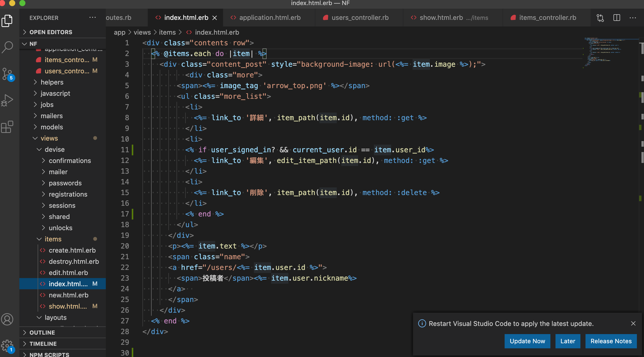Viewport: 644px width, 357px height.
Task: Open edit.html.erb in file tree
Action: (68, 273)
